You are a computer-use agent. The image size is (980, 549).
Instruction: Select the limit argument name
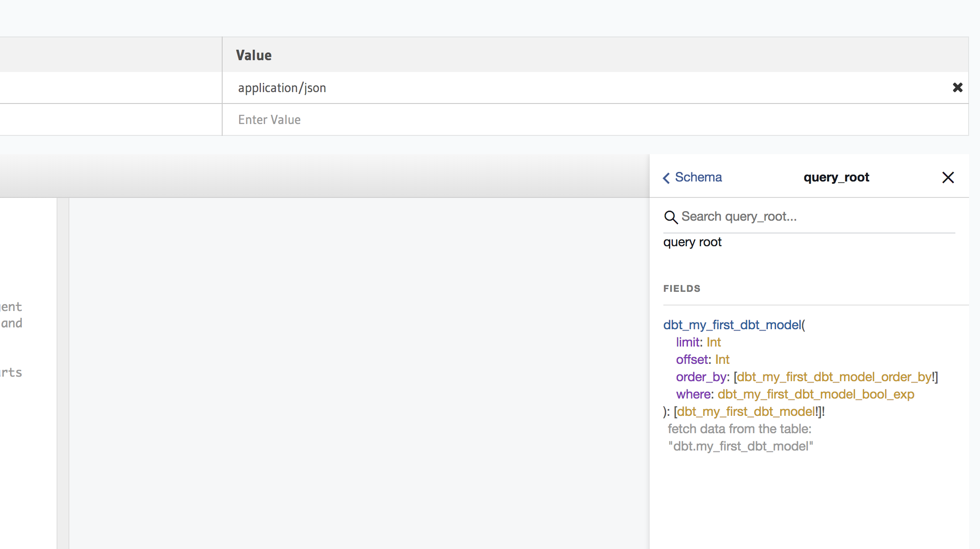point(688,342)
